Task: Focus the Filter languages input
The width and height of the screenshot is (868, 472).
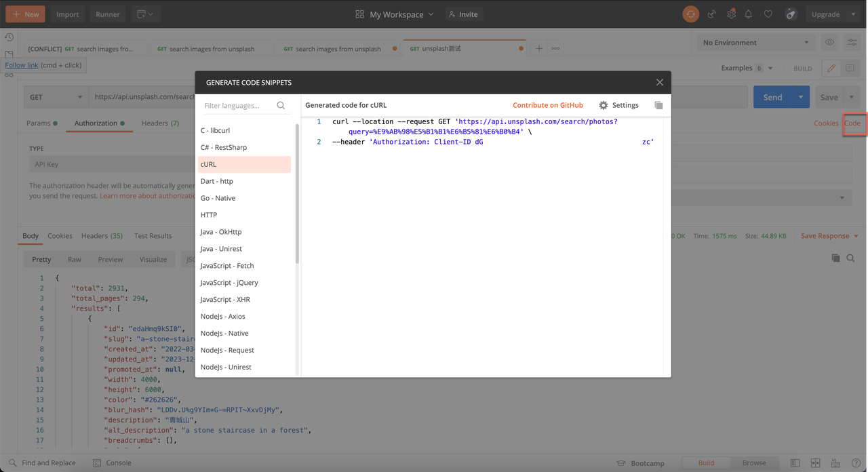Action: click(x=239, y=106)
